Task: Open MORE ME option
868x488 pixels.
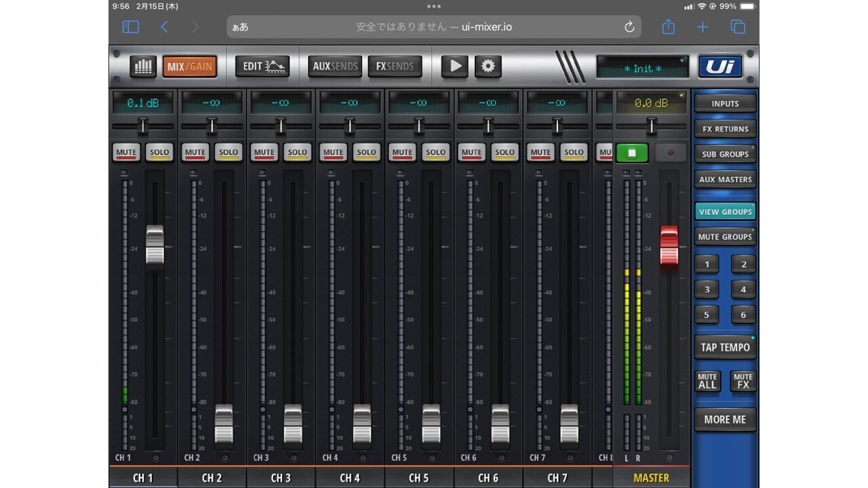Action: 725,420
